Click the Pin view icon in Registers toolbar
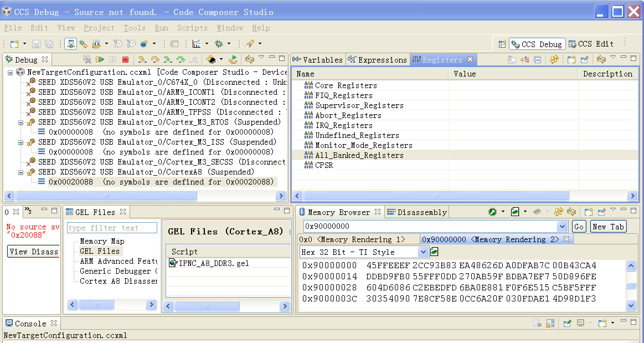Image resolution: width=644 pixels, height=343 pixels. (585, 59)
